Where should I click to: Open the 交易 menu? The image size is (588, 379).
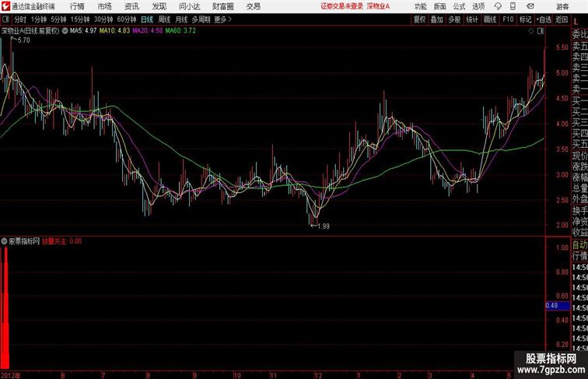(253, 6)
